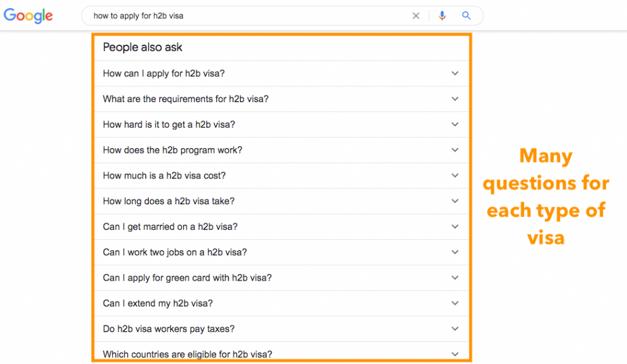The height and width of the screenshot is (364, 627).
Task: Open the chevron for "How long does a h2b visa take?"
Action: pos(455,201)
